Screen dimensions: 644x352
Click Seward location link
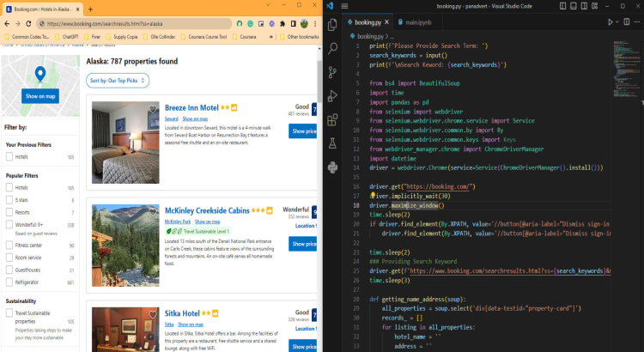[171, 118]
